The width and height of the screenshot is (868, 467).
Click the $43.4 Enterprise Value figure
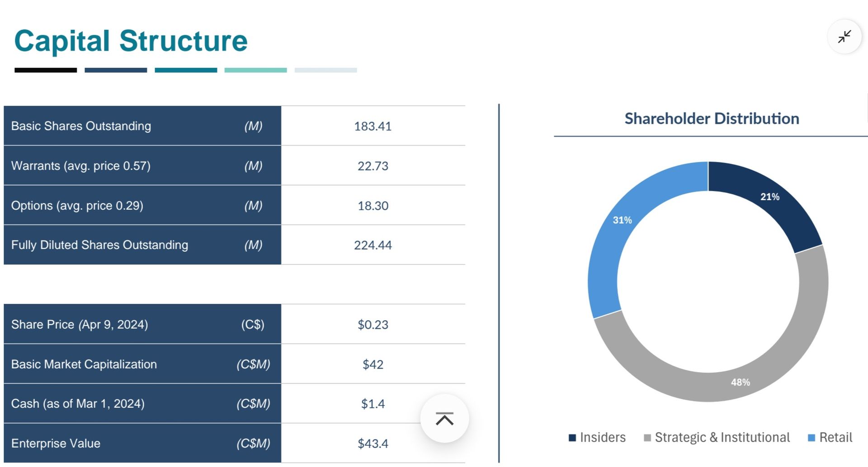tap(373, 444)
